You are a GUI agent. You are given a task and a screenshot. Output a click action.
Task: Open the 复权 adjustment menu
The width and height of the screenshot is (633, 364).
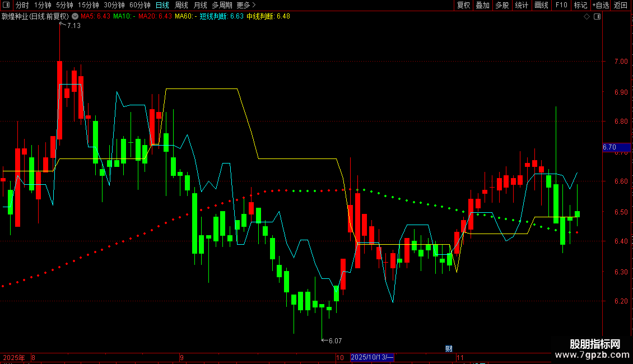pos(463,5)
